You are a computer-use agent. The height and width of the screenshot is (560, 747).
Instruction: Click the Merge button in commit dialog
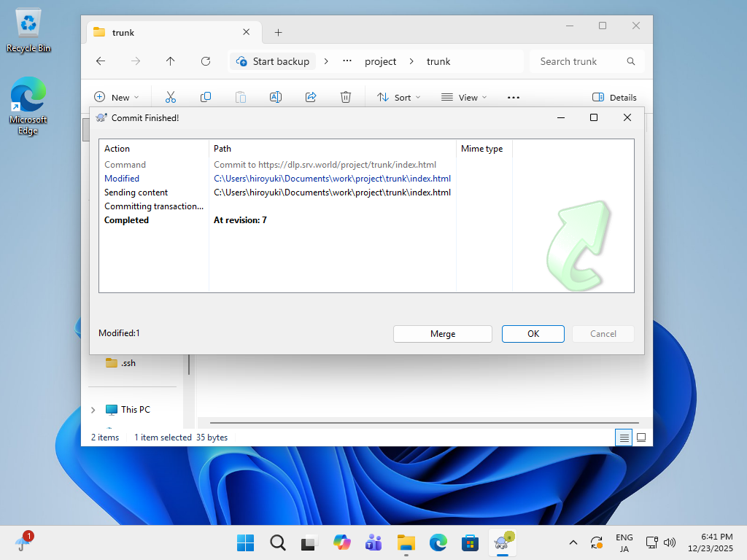point(442,333)
